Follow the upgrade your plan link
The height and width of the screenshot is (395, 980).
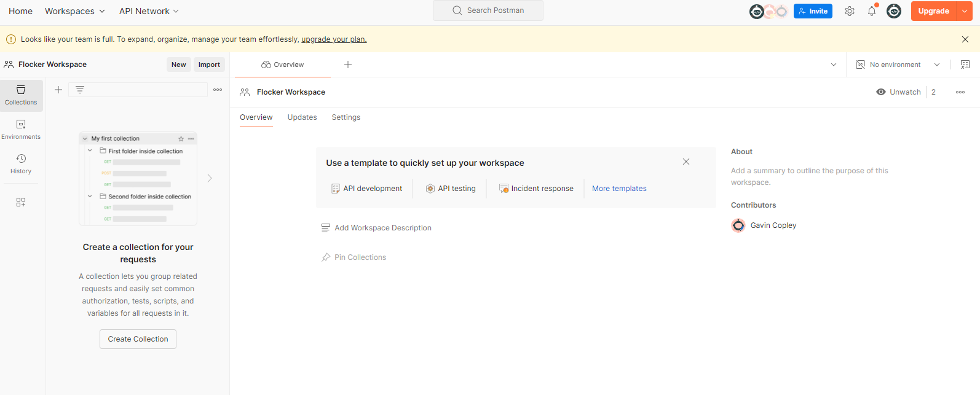pos(334,39)
